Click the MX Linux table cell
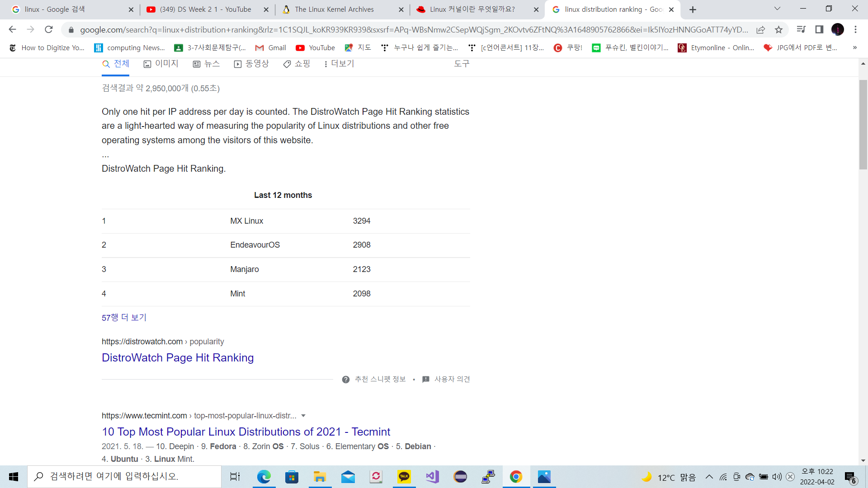 (x=246, y=221)
